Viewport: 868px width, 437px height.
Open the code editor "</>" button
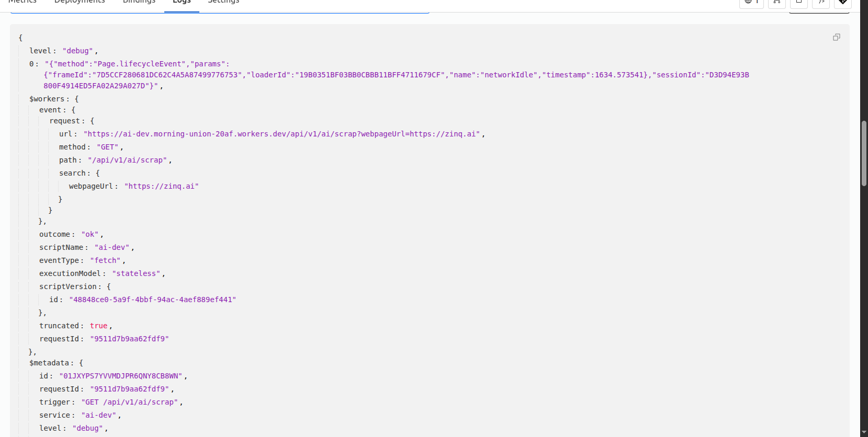(x=821, y=2)
